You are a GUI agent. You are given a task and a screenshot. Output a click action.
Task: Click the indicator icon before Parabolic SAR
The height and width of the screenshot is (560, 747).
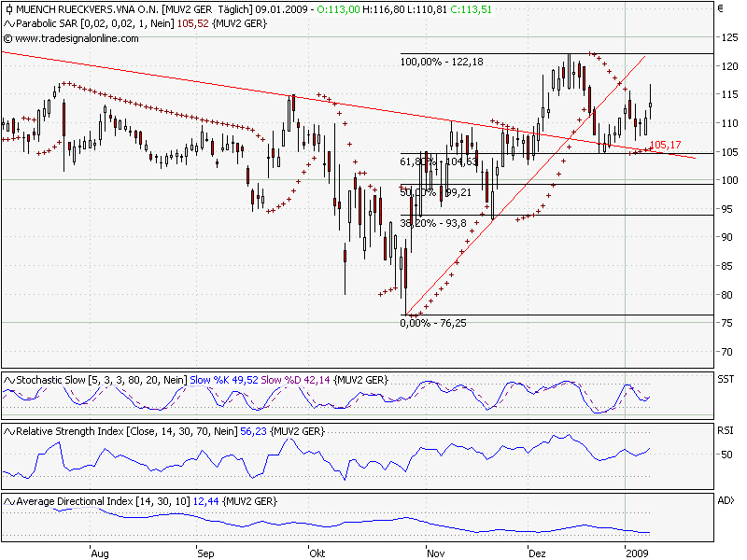pos(9,23)
